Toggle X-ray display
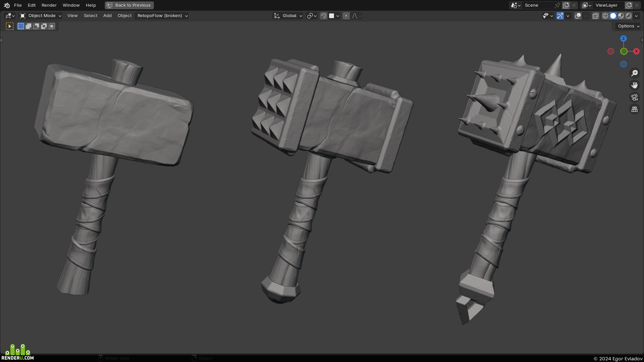 click(595, 16)
